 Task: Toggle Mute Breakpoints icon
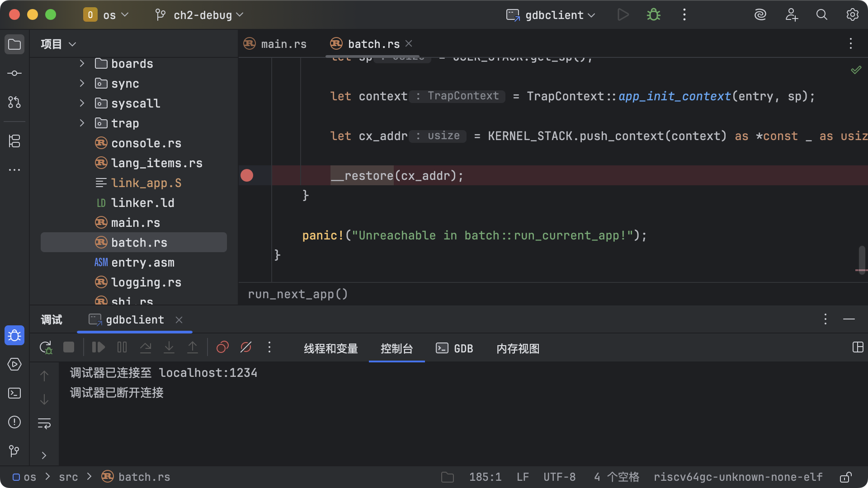pos(246,347)
